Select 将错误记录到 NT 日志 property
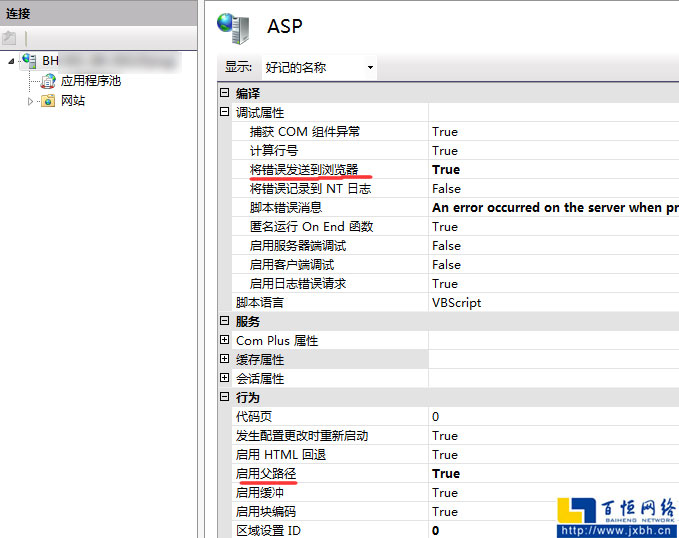This screenshot has width=679, height=538. pos(310,189)
